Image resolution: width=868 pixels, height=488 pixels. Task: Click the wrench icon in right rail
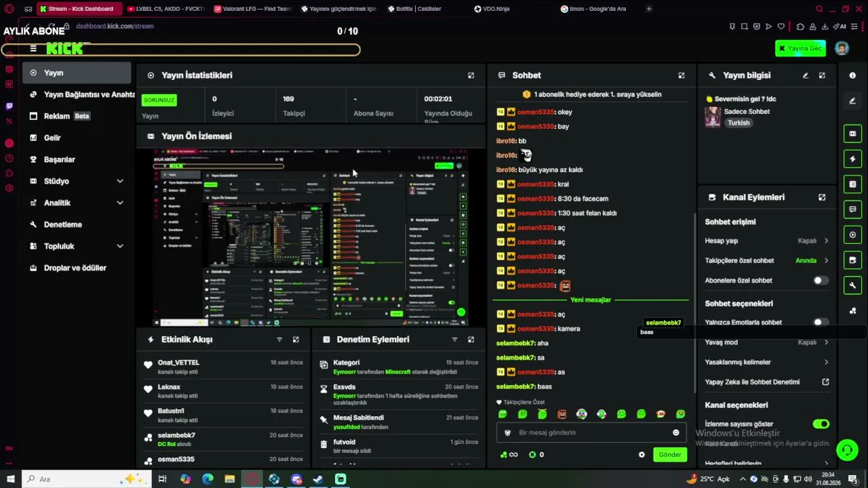click(x=852, y=285)
